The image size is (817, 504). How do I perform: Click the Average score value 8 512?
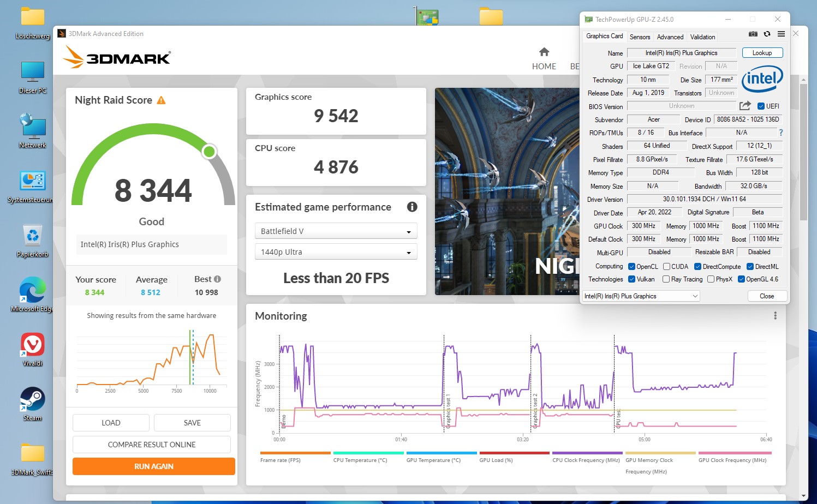coord(151,292)
